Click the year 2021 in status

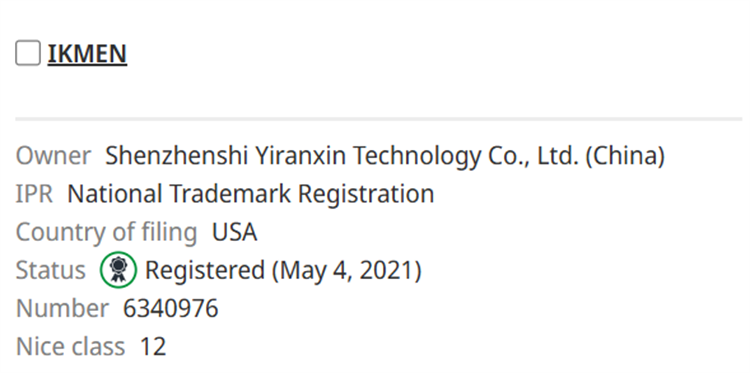coord(386,270)
